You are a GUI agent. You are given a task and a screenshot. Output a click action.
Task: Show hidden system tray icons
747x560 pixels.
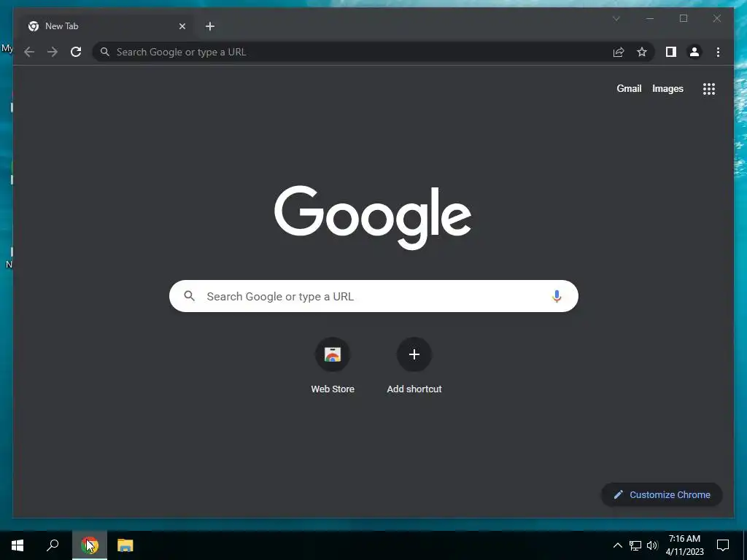[x=617, y=545]
